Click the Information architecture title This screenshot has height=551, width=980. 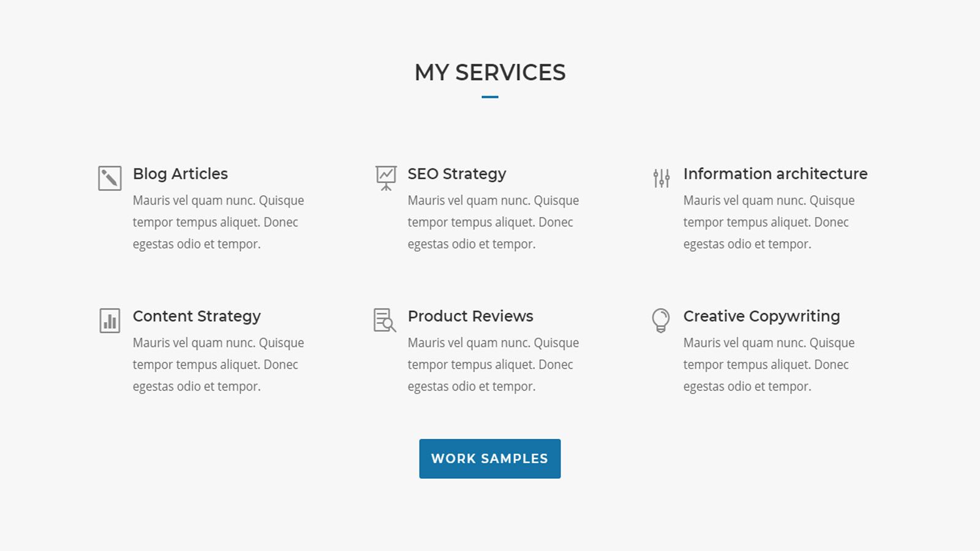775,174
